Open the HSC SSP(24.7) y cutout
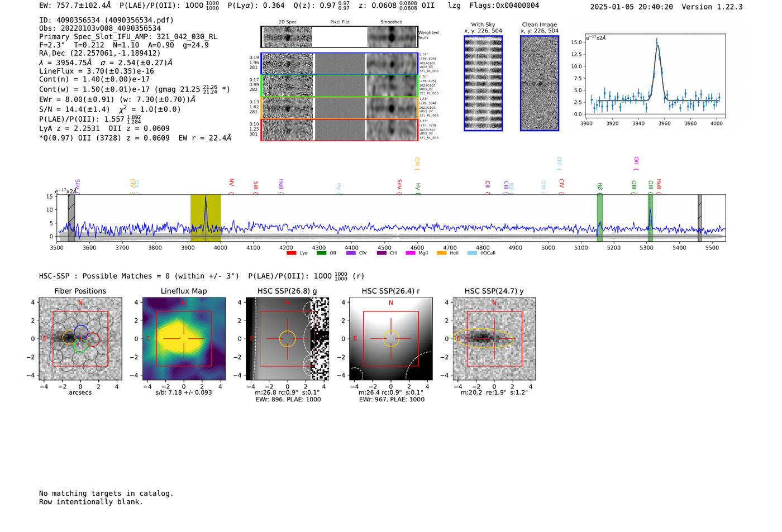This screenshot has width=782, height=532. 494,339
